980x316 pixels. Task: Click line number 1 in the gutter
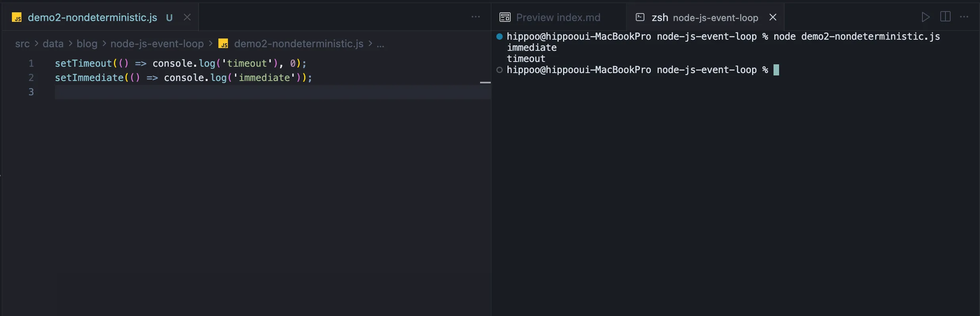pyautogui.click(x=31, y=64)
